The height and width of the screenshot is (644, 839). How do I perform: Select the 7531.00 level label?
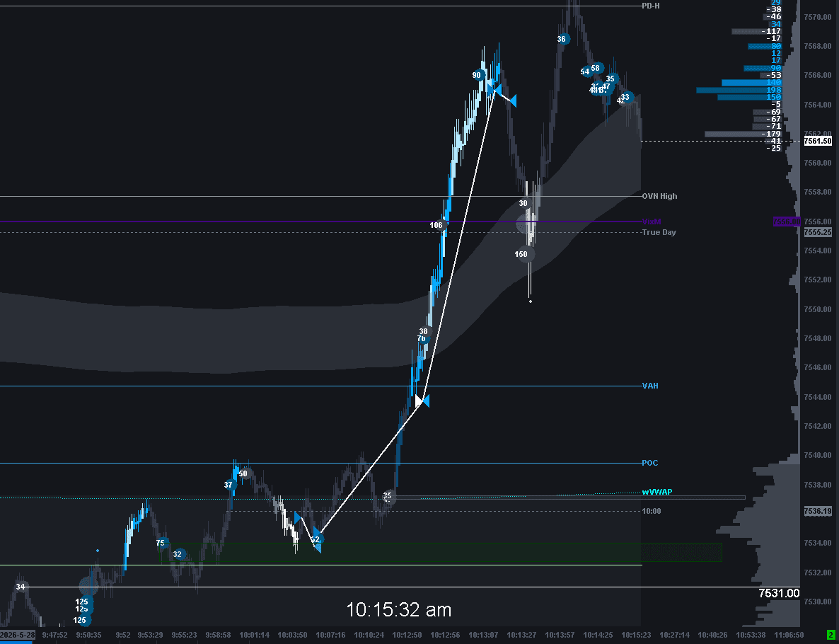pos(779,593)
